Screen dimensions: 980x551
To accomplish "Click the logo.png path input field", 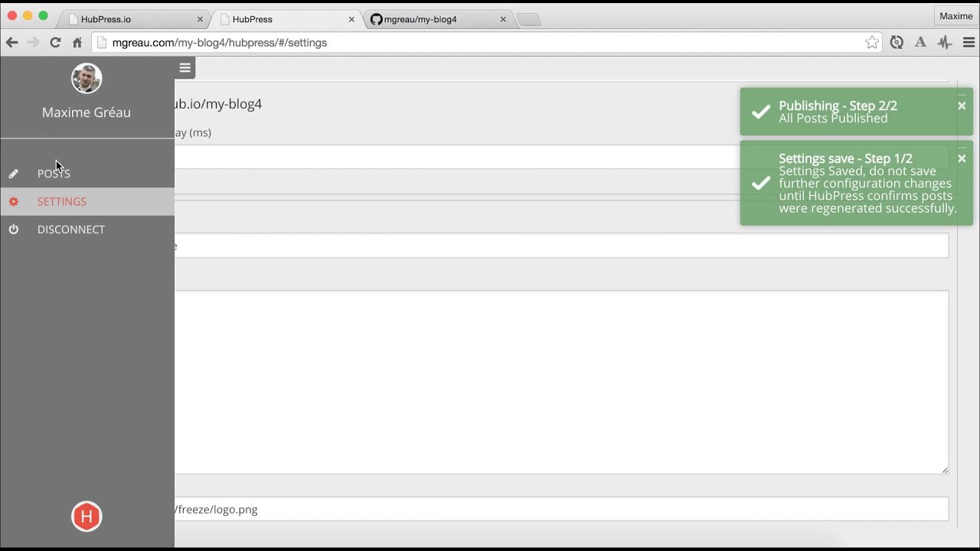I will (561, 509).
